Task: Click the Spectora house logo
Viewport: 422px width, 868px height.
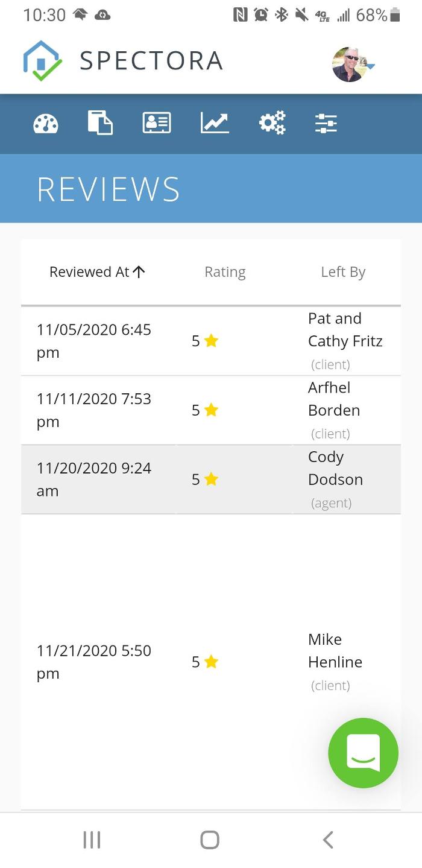Action: 42,61
